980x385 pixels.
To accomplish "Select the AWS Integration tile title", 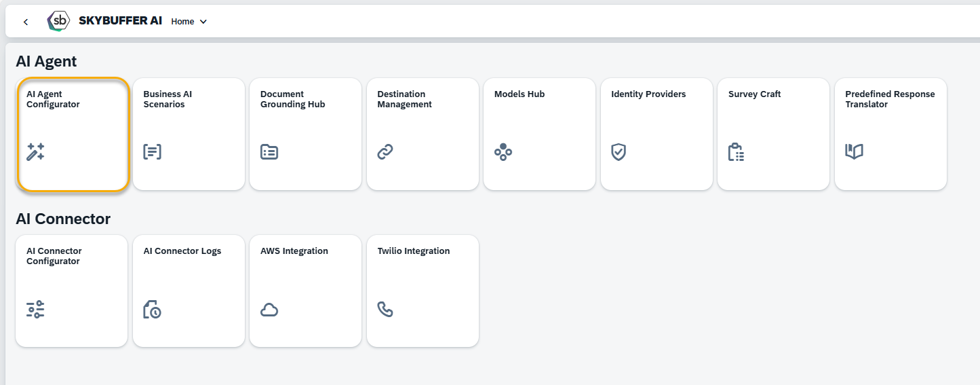I will click(x=294, y=251).
